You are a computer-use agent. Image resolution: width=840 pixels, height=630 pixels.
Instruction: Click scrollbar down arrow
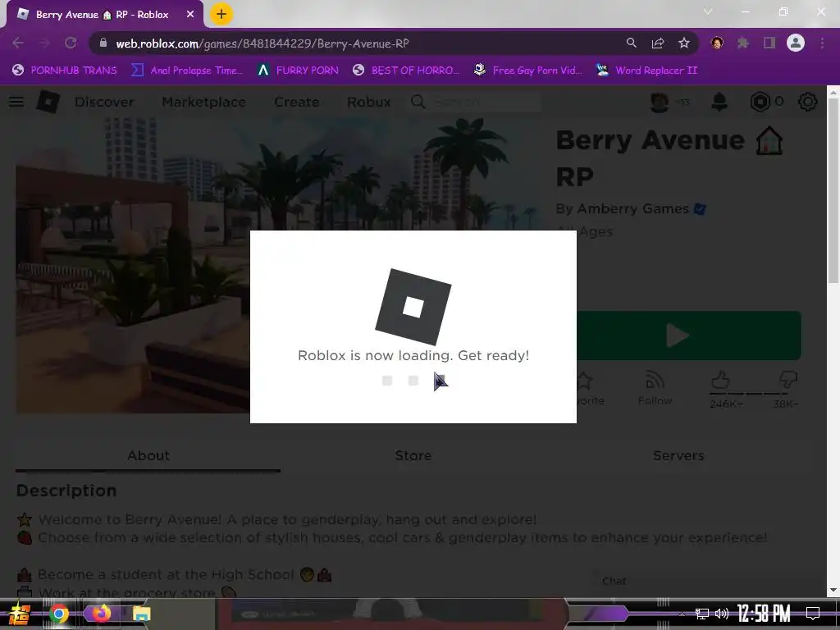point(833,591)
